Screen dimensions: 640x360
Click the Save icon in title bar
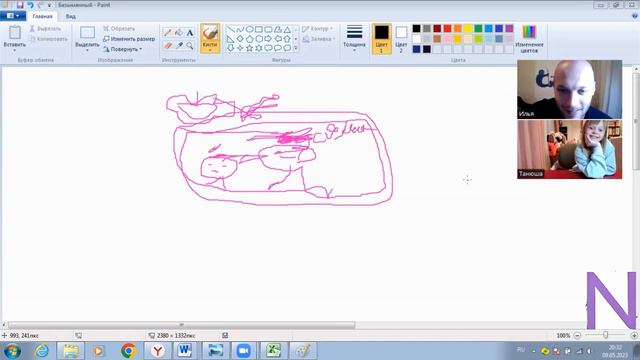click(x=20, y=5)
